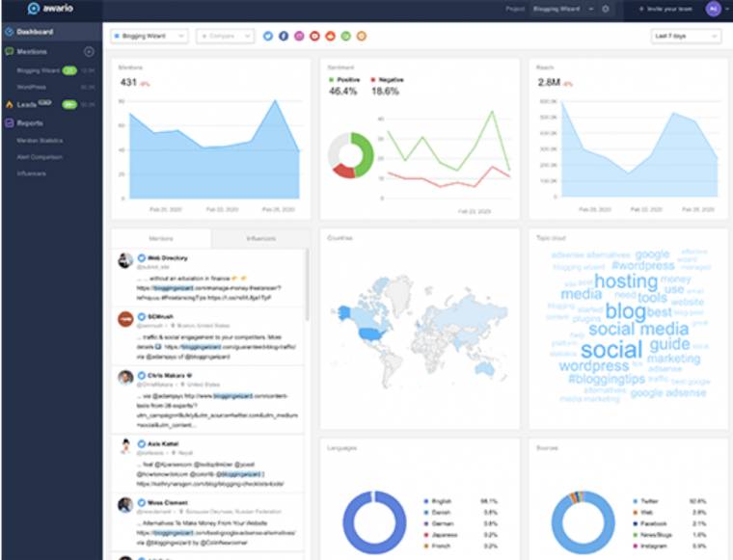The height and width of the screenshot is (560, 733).
Task: Click the Chris Makara avatar
Action: click(x=125, y=378)
